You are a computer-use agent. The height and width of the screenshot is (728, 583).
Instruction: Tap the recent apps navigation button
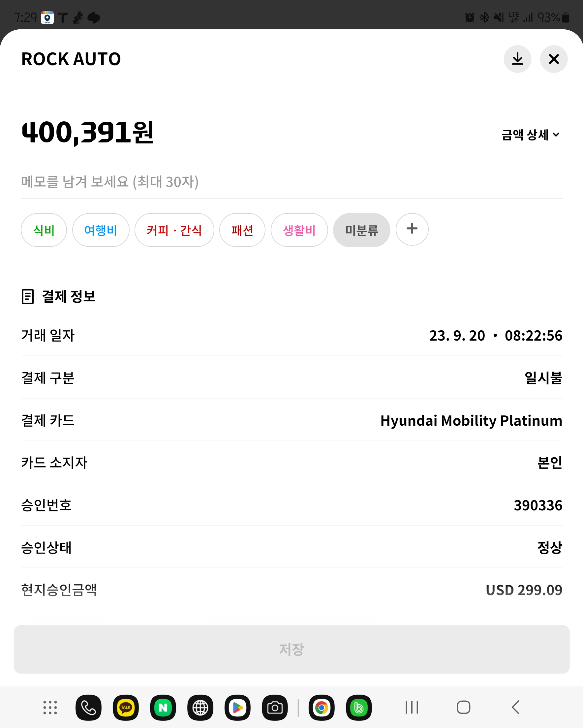point(412,707)
